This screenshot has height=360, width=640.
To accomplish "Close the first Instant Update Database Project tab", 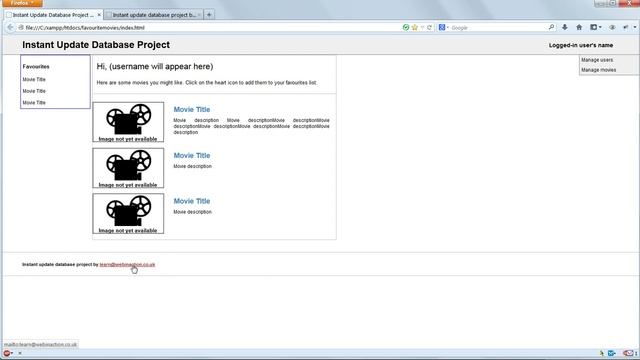I will pos(99,15).
